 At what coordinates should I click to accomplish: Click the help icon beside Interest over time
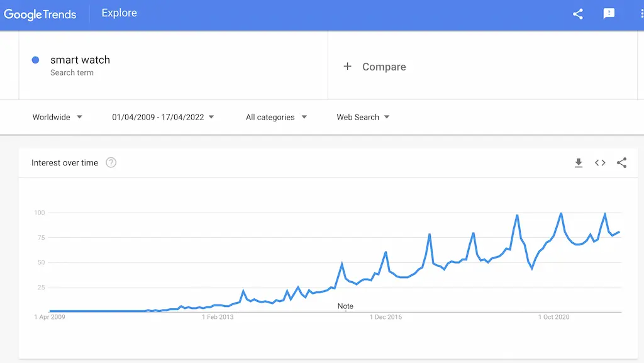[111, 162]
